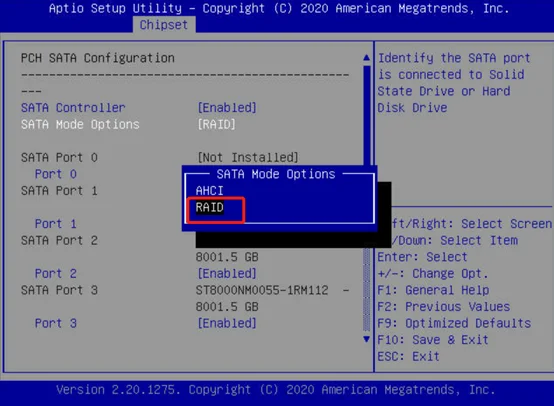Toggle Port 2 [Enabled] value
This screenshot has width=554, height=406.
click(x=227, y=274)
